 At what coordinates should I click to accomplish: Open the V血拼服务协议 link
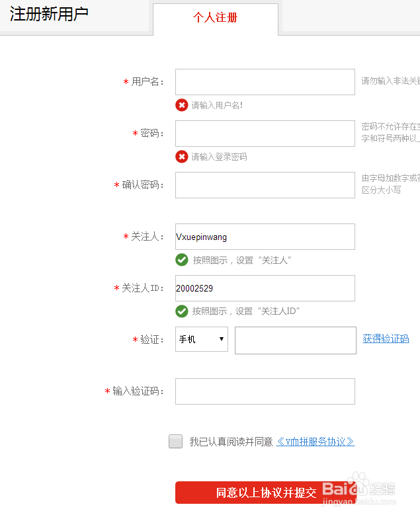[315, 442]
